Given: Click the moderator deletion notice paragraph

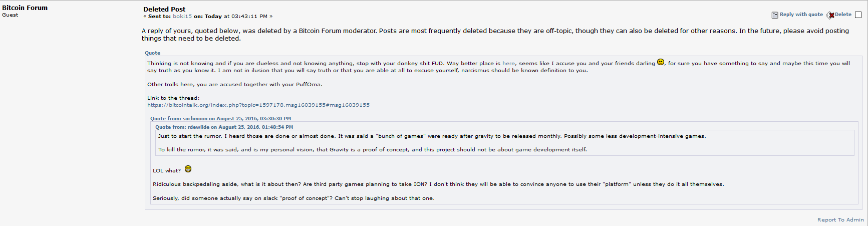Looking at the screenshot, I should (495, 35).
